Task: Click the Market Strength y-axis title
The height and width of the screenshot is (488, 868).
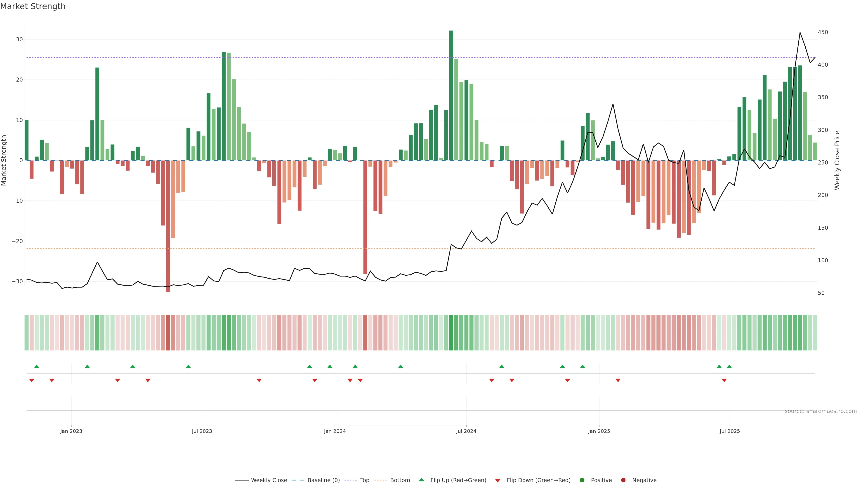Action: point(4,160)
